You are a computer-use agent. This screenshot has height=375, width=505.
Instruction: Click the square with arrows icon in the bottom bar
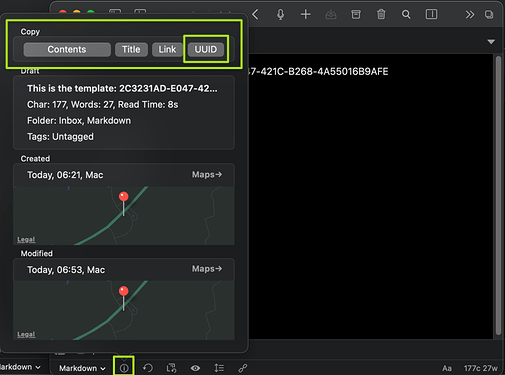tap(171, 368)
